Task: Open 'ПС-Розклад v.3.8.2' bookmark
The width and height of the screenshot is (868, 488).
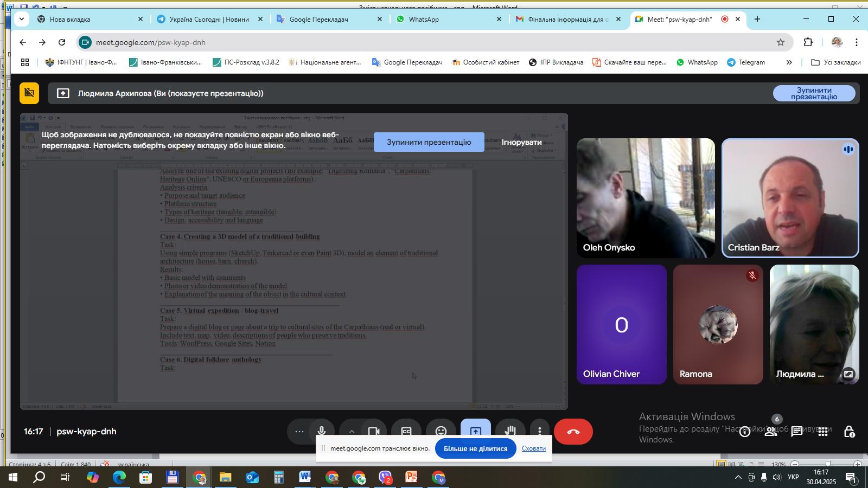Action: (x=246, y=62)
